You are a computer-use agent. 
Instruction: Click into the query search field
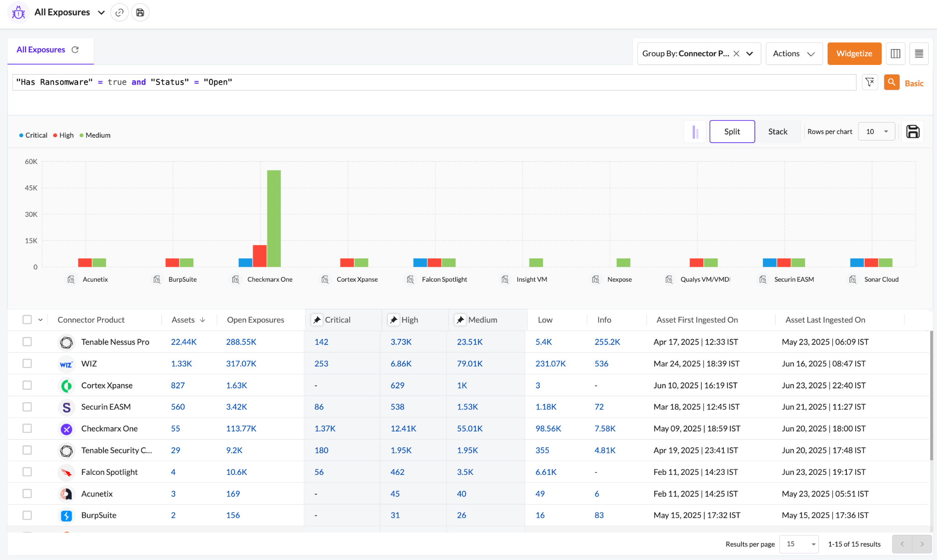point(434,82)
